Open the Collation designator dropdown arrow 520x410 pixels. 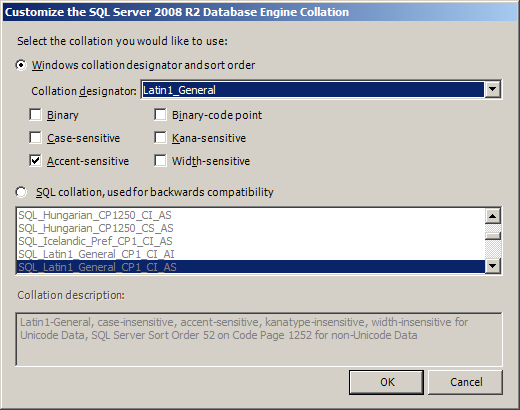pos(492,90)
